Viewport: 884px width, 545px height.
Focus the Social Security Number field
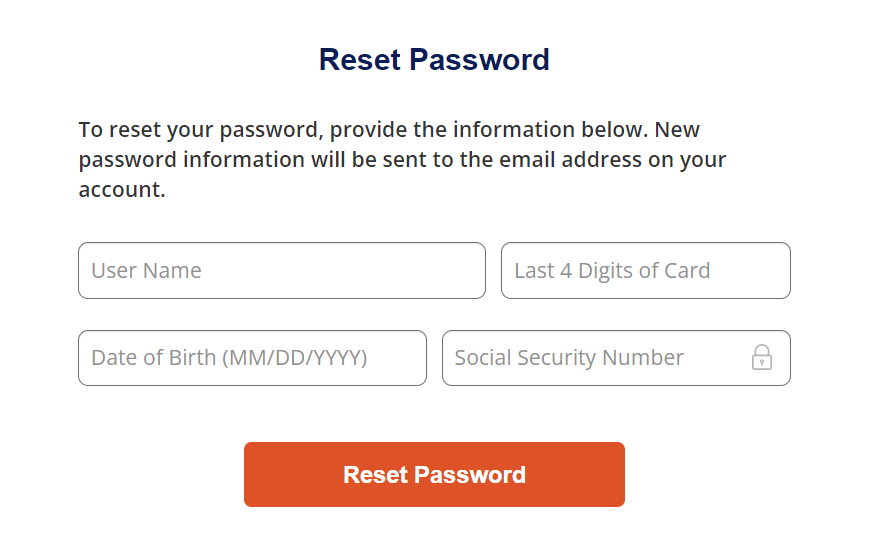(616, 358)
